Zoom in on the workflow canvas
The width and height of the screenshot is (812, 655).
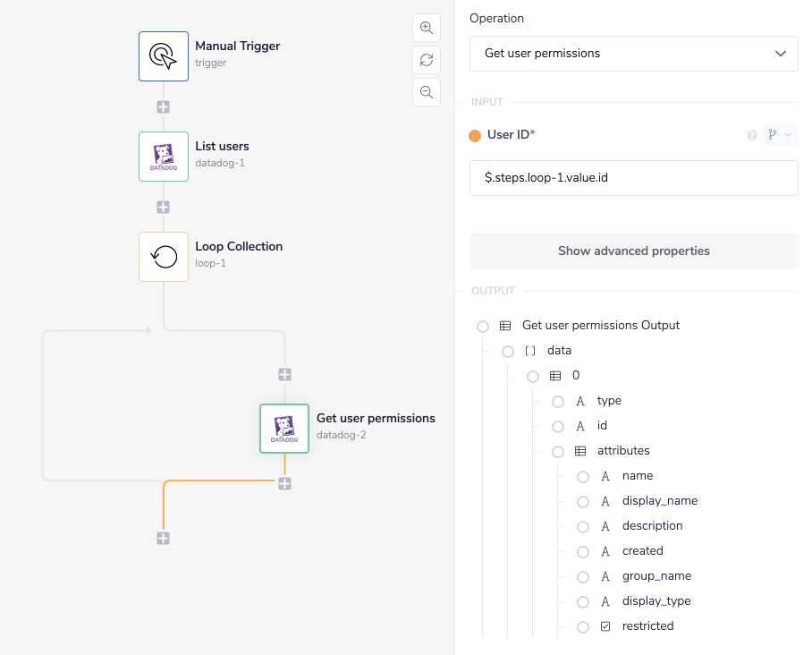427,27
